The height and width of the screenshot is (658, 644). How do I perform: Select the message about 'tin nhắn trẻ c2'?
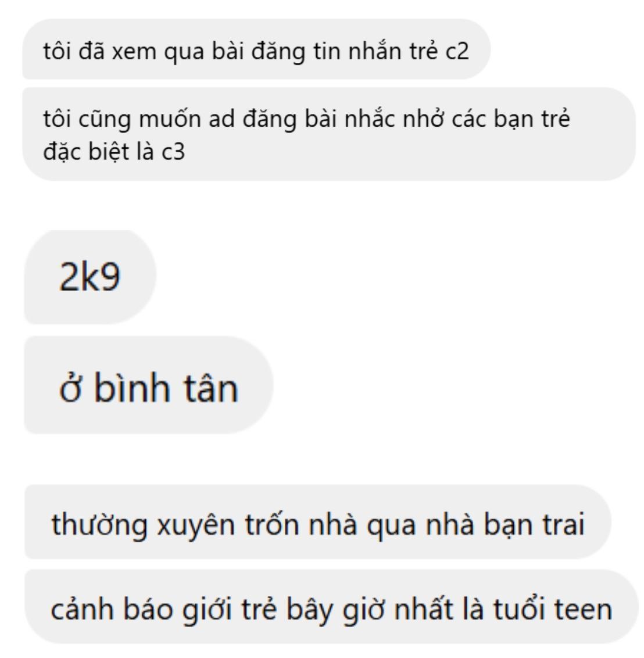click(x=256, y=49)
